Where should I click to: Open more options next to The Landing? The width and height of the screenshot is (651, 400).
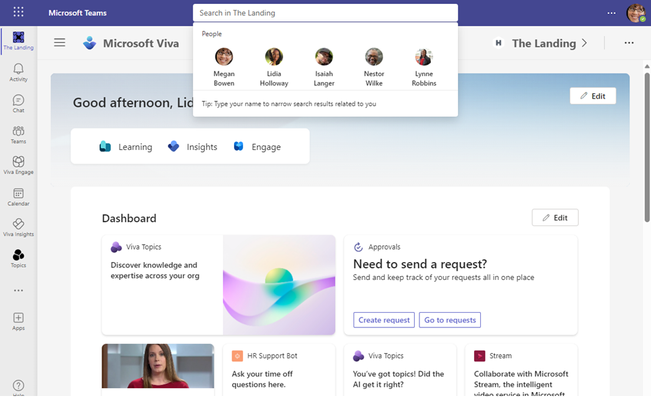pos(629,43)
